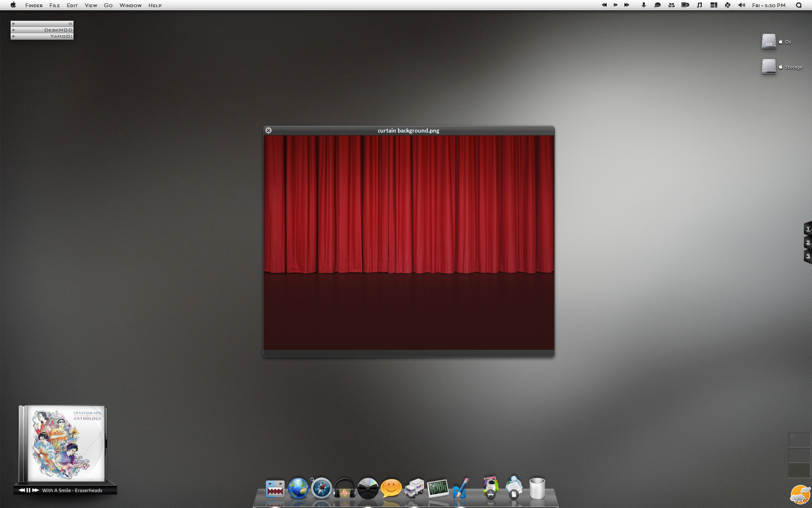Click the orange bird icon in the corner
The image size is (812, 508).
800,495
